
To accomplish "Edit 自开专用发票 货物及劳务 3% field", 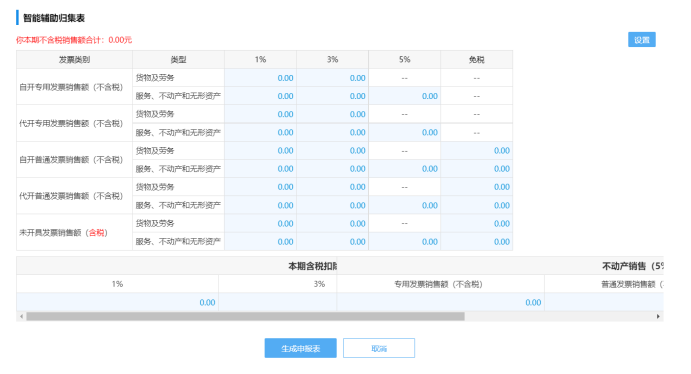I will [333, 78].
